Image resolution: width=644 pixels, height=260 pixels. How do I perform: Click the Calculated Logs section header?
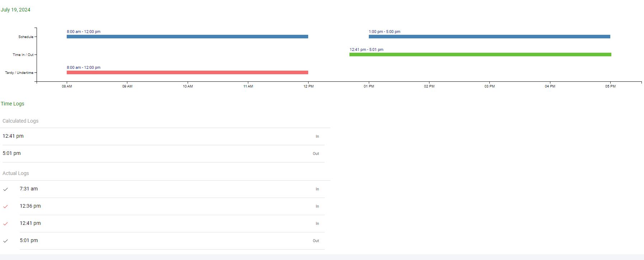pos(20,121)
